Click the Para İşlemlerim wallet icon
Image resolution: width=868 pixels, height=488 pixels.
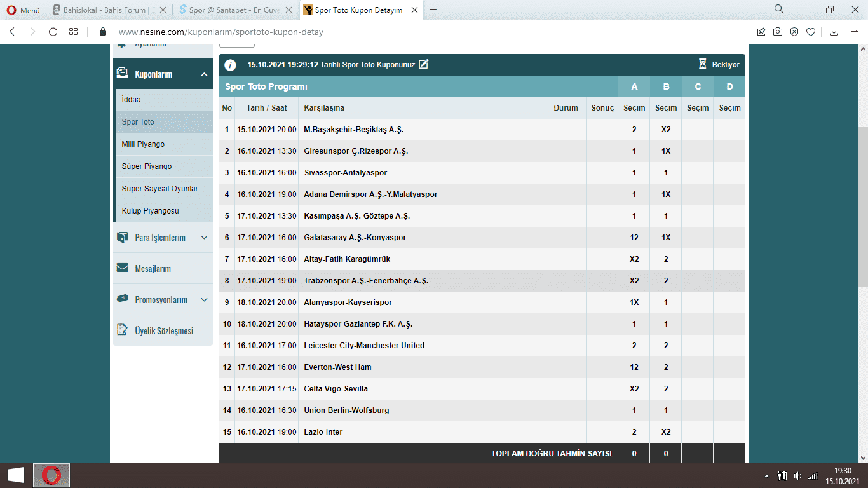pos(123,237)
